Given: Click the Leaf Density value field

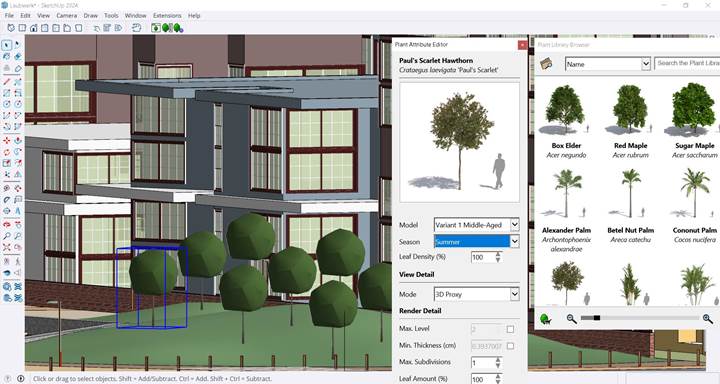Looking at the screenshot, I should (483, 257).
